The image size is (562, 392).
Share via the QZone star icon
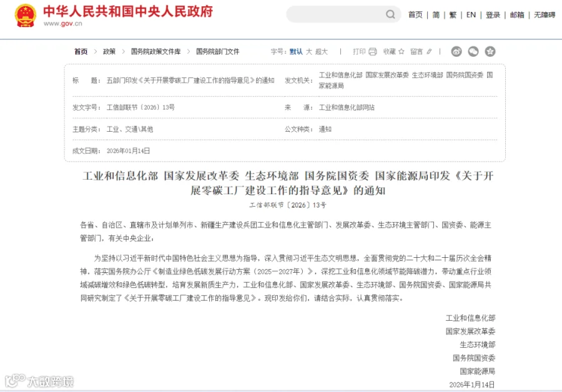pyautogui.click(x=490, y=52)
